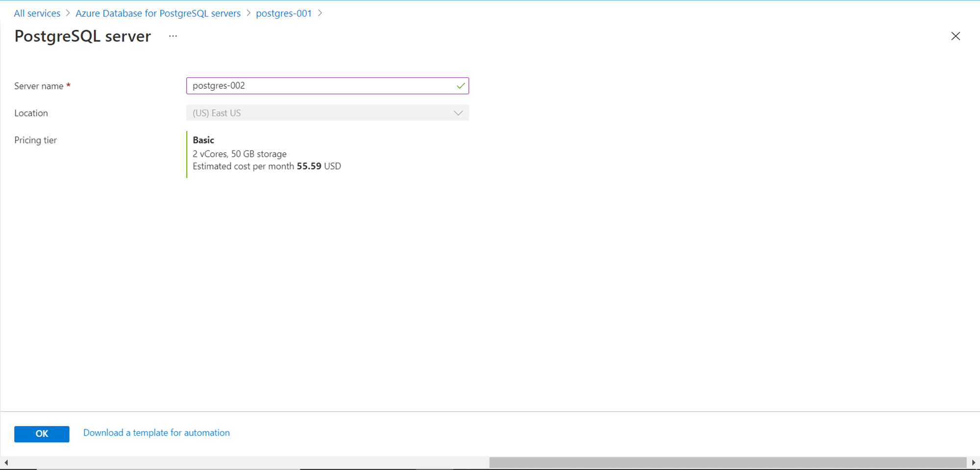Open Download a template for automation link
This screenshot has height=470, width=980.
pyautogui.click(x=156, y=433)
